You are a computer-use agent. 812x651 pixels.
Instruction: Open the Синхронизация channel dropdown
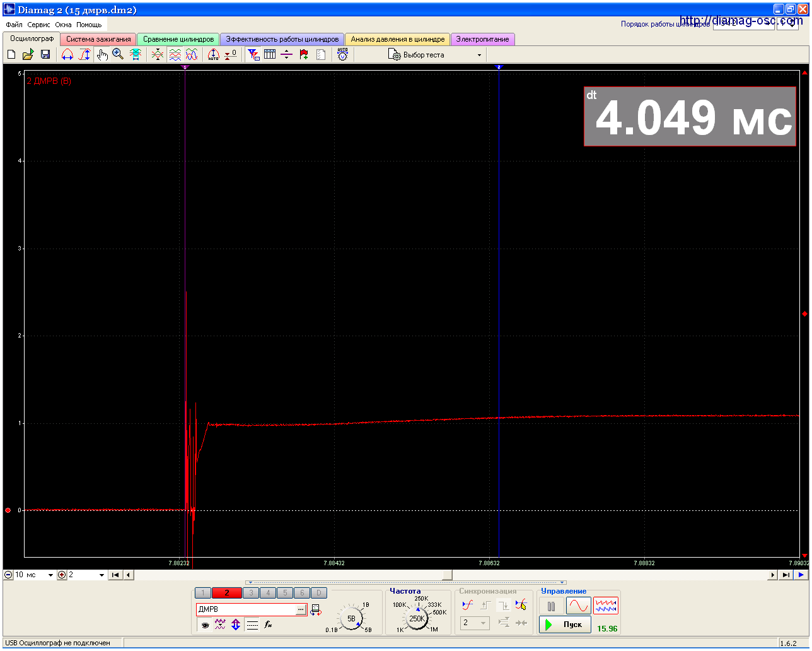475,623
